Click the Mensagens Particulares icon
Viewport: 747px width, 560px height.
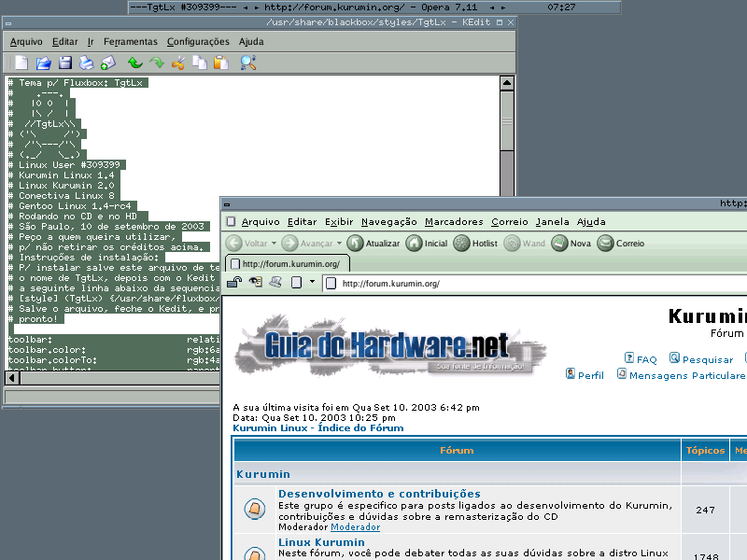(622, 374)
